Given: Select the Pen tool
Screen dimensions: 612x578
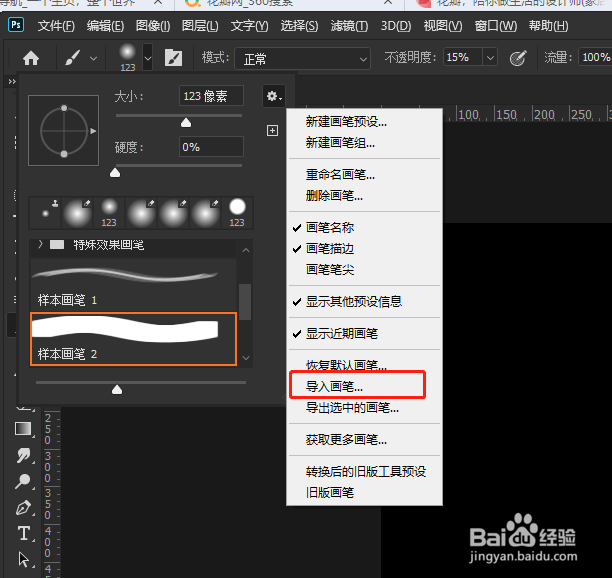Looking at the screenshot, I should 23,507.
